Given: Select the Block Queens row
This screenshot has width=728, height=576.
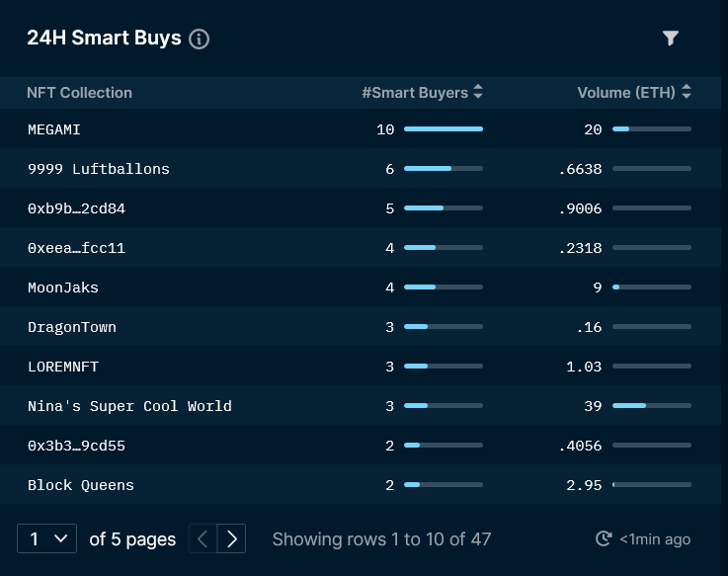Looking at the screenshot, I should (361, 484).
